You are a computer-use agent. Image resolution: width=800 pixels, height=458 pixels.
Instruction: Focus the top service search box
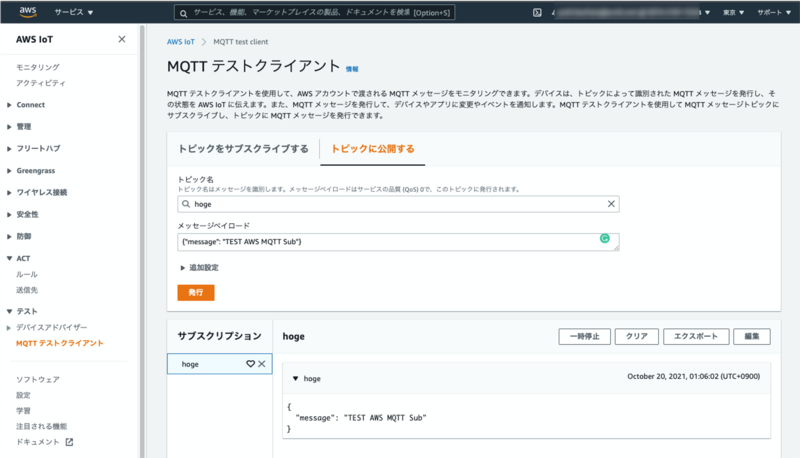(314, 12)
